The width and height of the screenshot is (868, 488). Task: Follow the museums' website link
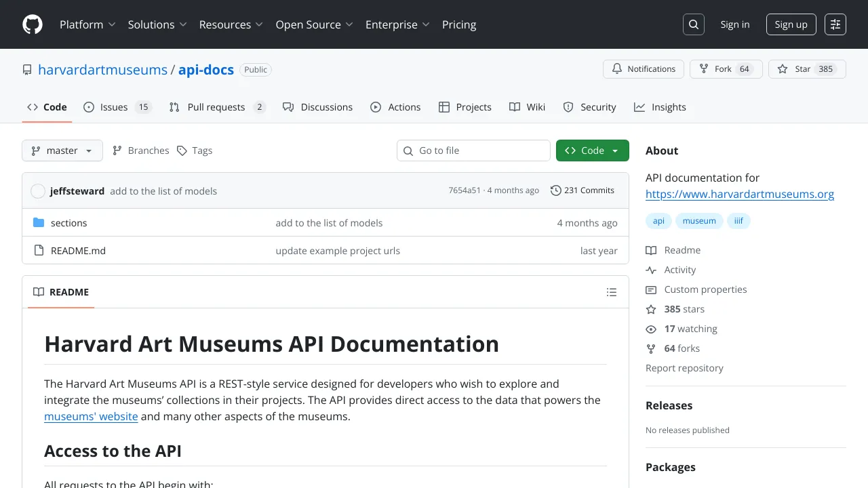pyautogui.click(x=91, y=416)
